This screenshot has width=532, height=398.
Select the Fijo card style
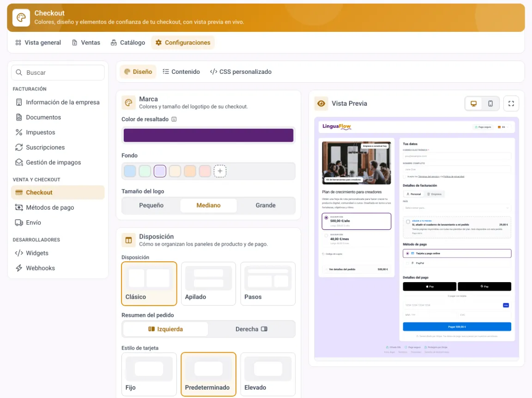pos(149,374)
